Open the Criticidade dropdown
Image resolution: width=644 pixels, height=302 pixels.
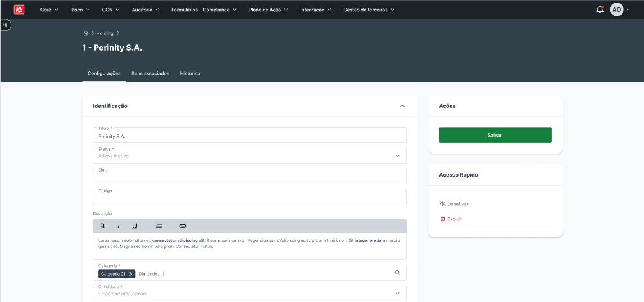250,294
